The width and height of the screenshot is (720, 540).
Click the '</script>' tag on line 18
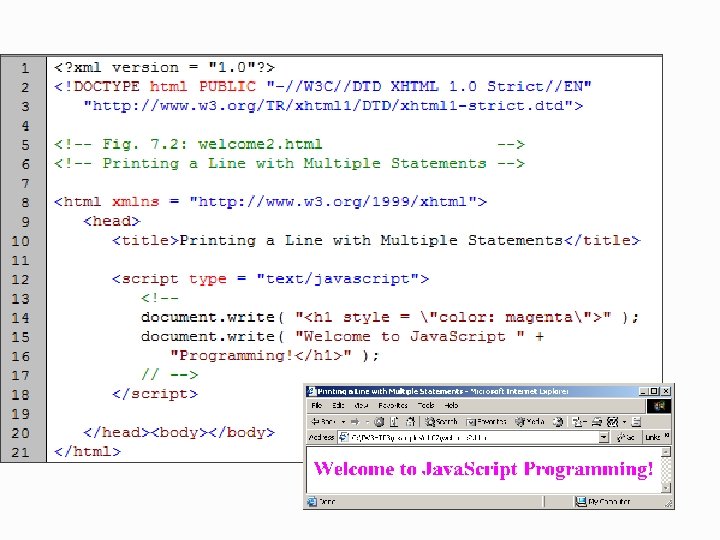155,394
